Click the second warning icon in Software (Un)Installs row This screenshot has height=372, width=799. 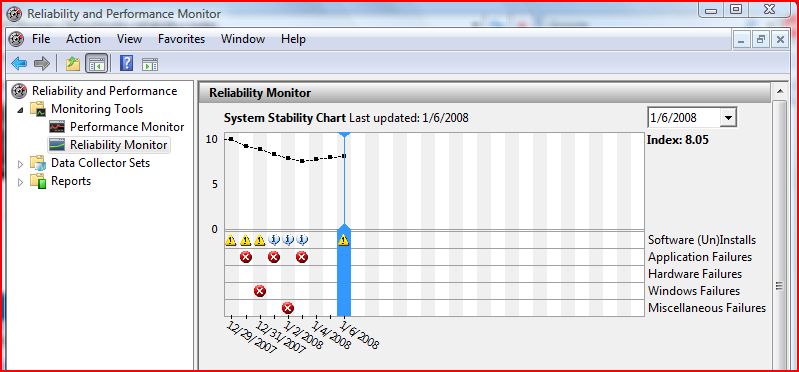pyautogui.click(x=246, y=240)
